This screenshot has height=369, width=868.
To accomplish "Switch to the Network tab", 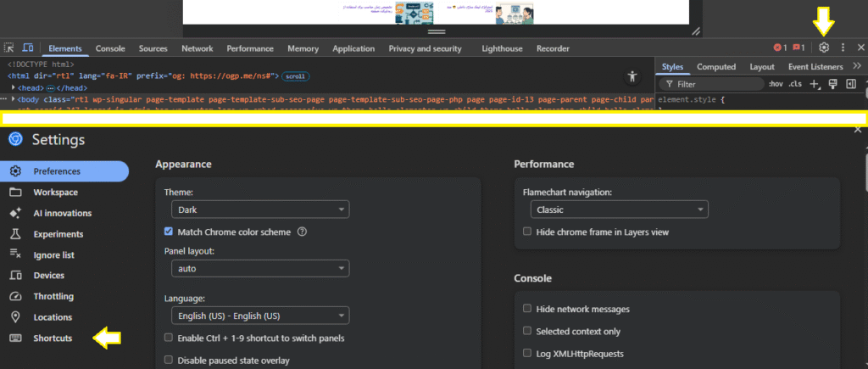I will (197, 48).
